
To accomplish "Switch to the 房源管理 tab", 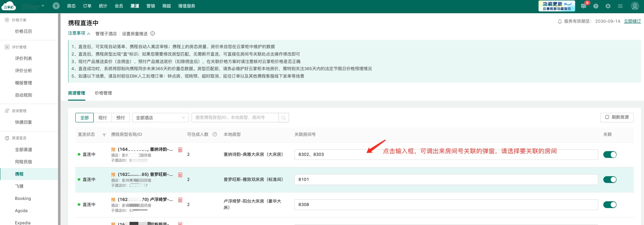I will point(77,93).
